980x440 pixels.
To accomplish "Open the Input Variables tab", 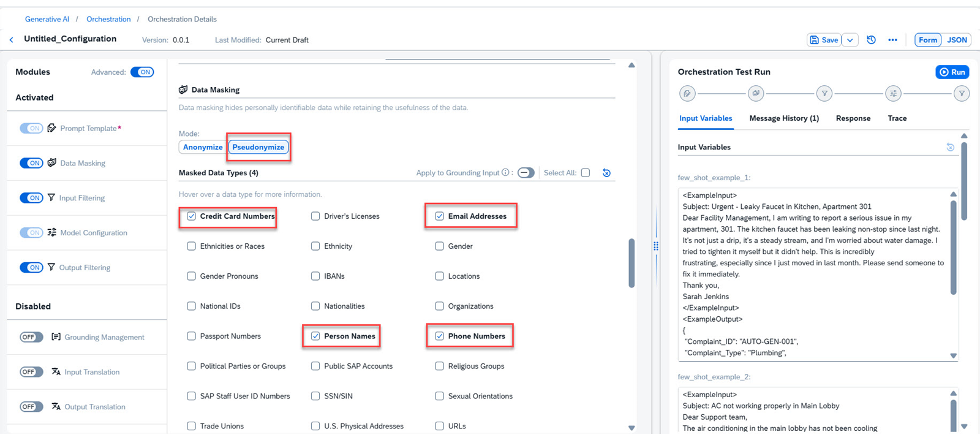I will click(706, 118).
